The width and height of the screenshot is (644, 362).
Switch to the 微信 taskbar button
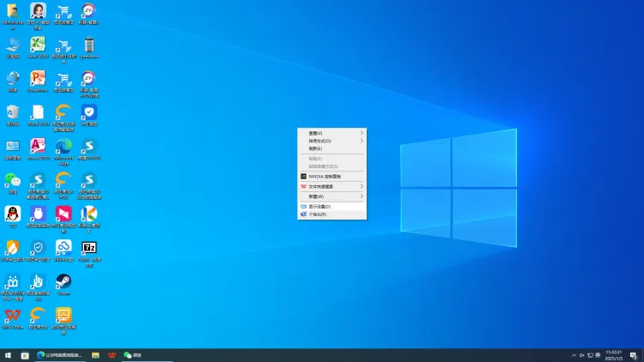click(x=147, y=355)
